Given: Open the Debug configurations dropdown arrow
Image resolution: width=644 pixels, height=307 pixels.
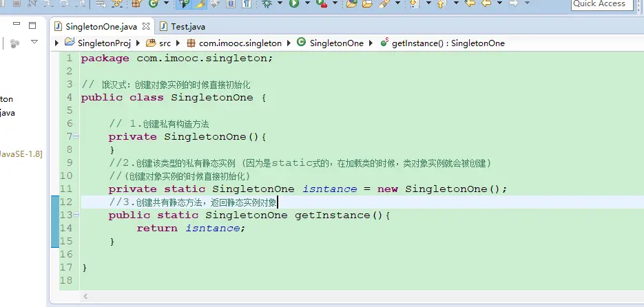Looking at the screenshot, I should pyautogui.click(x=280, y=3).
